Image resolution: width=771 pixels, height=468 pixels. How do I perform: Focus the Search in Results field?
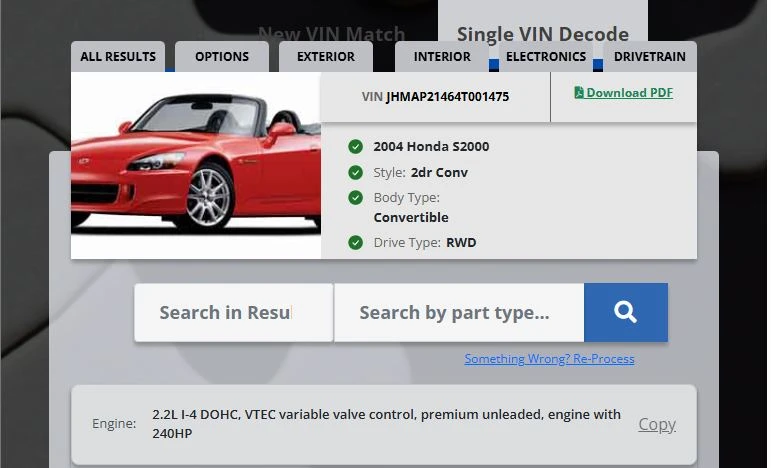(234, 312)
